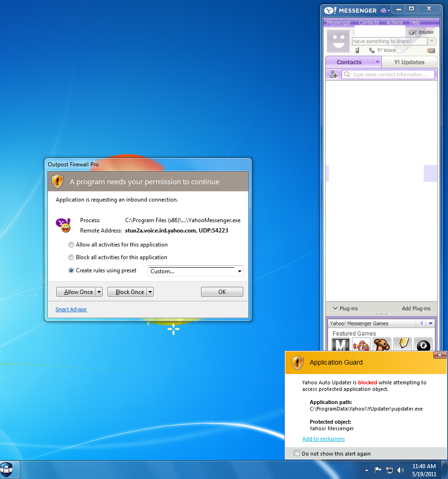Click Add Plug-ins in Messenger
The image size is (448, 479).
click(x=416, y=308)
